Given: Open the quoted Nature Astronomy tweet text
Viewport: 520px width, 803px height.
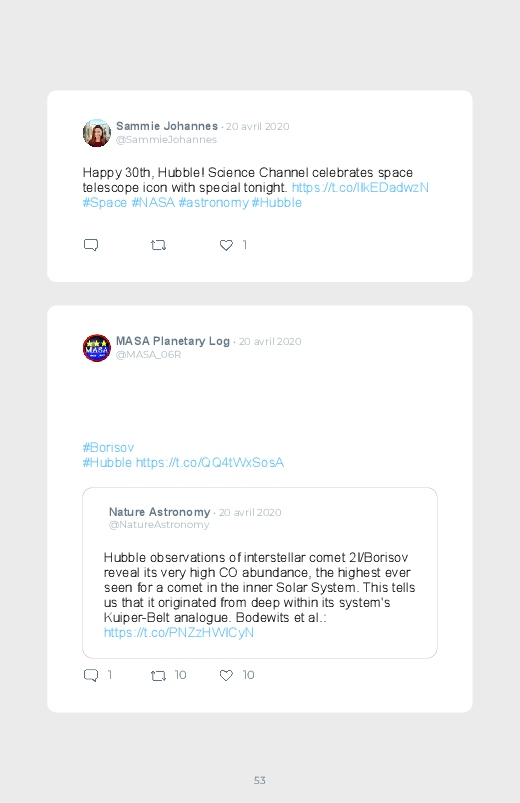Looking at the screenshot, I should click(259, 587).
